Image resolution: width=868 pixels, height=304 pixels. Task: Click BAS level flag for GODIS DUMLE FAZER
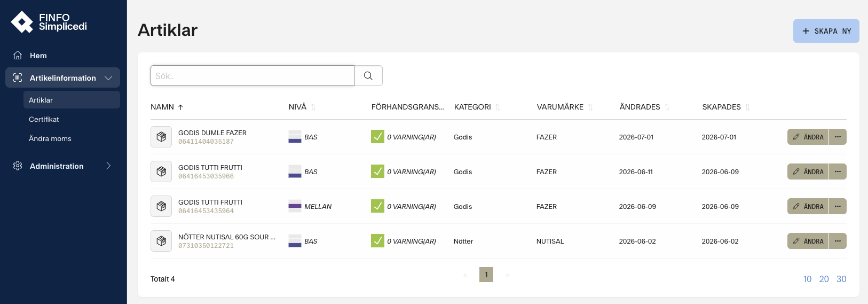[x=295, y=137]
